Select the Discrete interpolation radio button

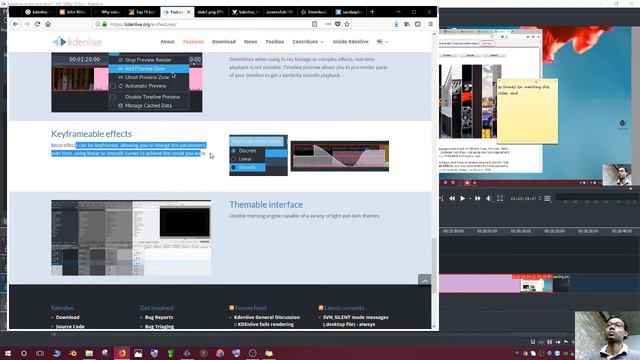coord(234,151)
